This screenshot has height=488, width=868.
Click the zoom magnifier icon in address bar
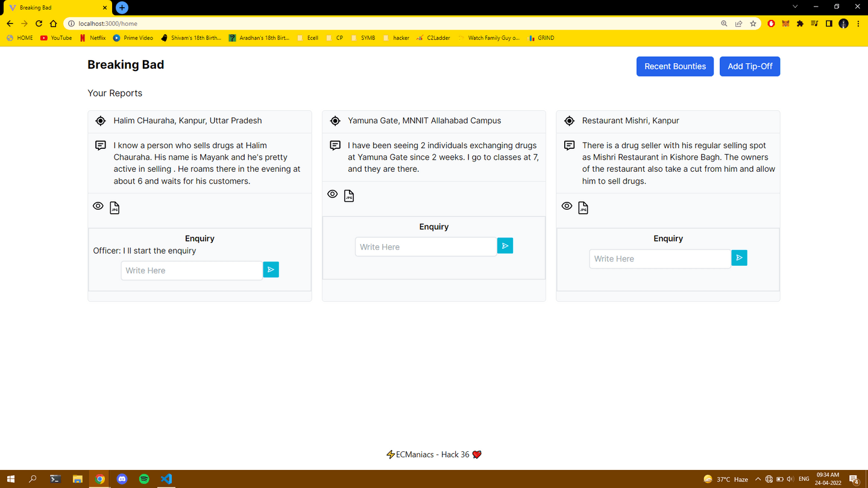tap(724, 23)
